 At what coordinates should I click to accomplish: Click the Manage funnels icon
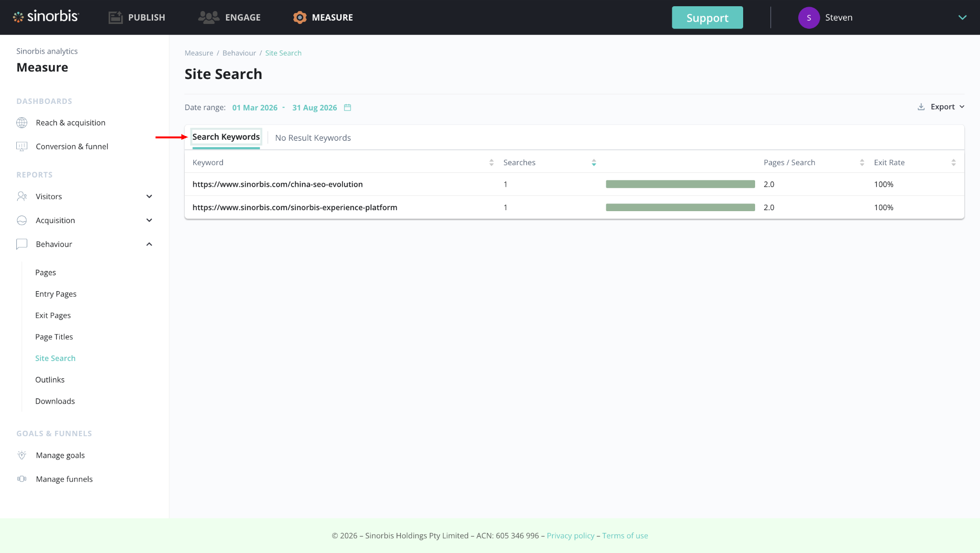pos(22,479)
